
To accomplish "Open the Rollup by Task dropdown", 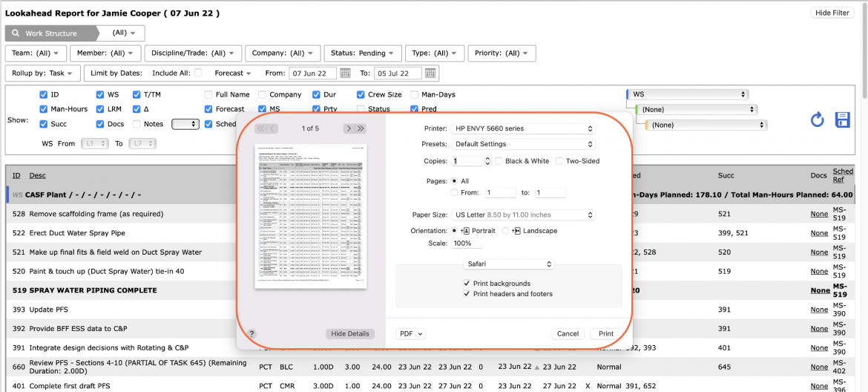I will (x=42, y=73).
